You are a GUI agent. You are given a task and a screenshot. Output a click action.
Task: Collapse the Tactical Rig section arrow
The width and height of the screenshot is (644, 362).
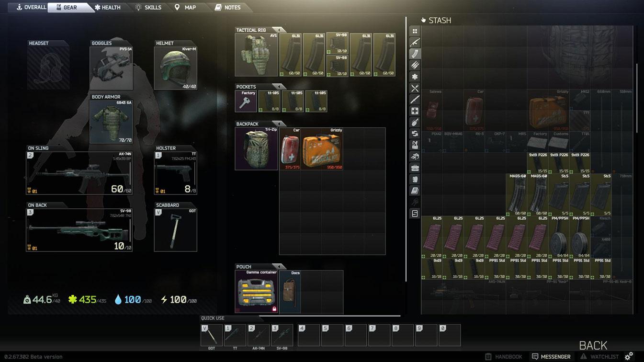pos(278,30)
